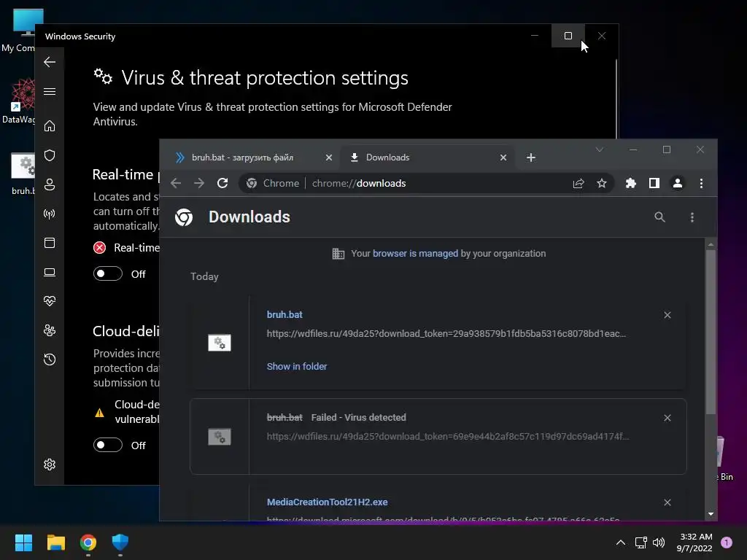Viewport: 747px width, 560px height.
Task: Remove failed bruh.bat virus entry
Action: (667, 418)
